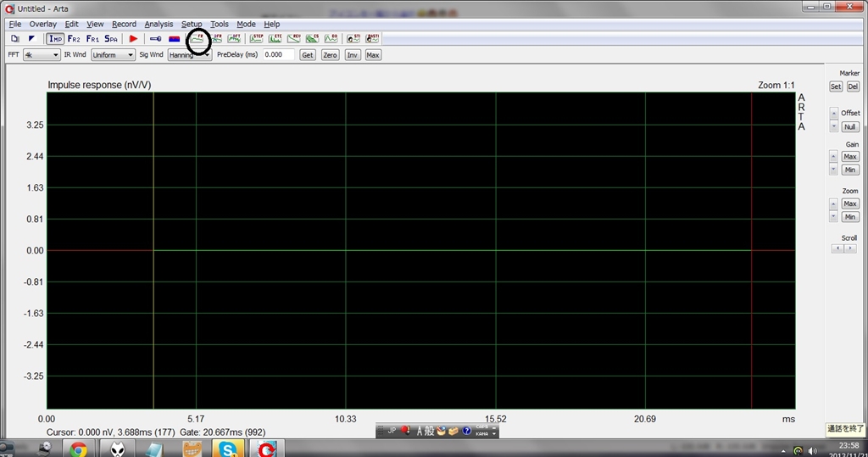Screen dimensions: 868x457
Task: Open the ETC energy-time curve icon
Action: tap(275, 39)
